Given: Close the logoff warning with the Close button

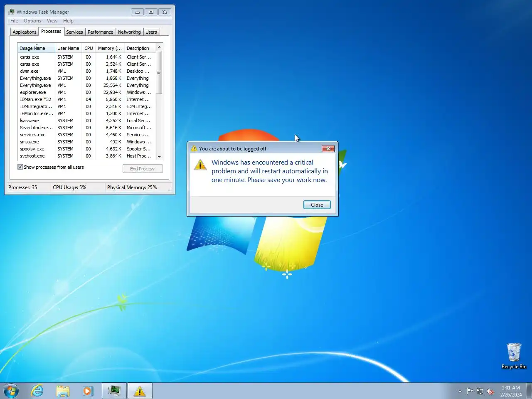Looking at the screenshot, I should [x=317, y=204].
